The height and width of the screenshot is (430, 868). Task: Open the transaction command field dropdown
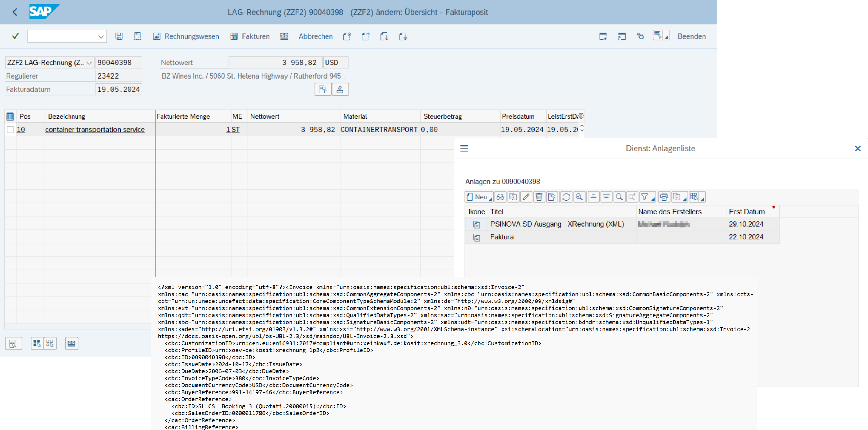tap(101, 36)
